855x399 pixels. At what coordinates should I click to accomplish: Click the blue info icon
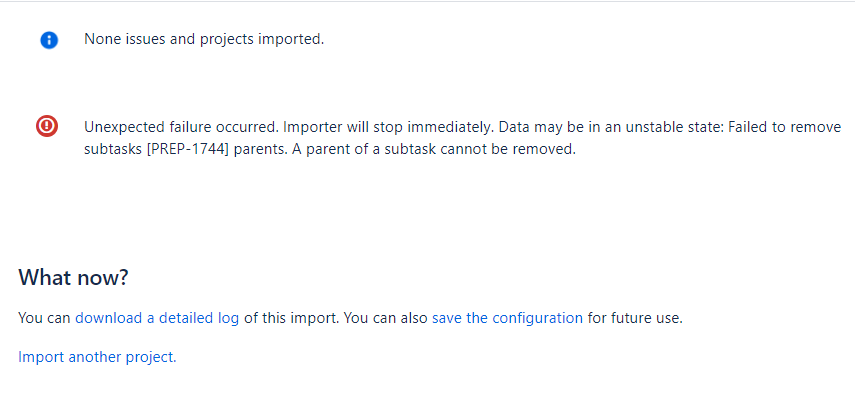point(49,40)
